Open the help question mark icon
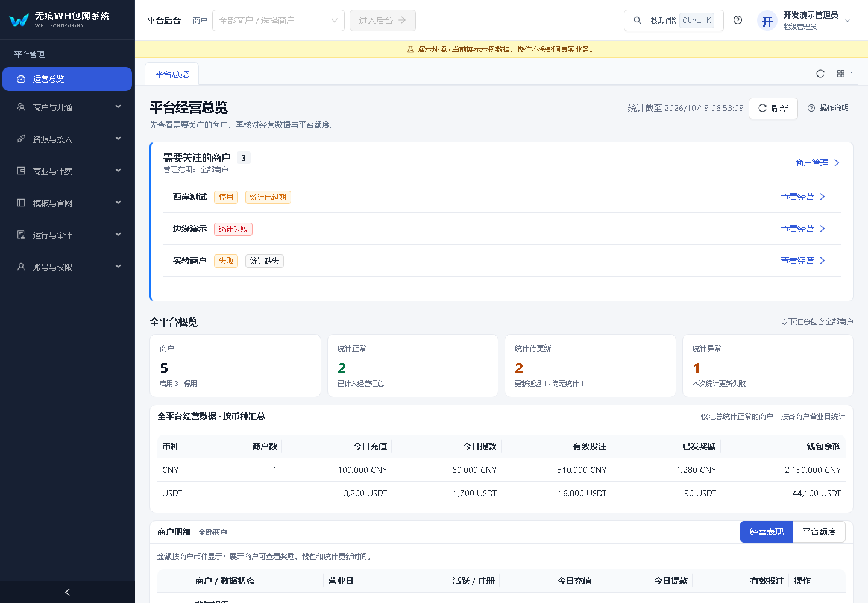868x603 pixels. click(738, 20)
